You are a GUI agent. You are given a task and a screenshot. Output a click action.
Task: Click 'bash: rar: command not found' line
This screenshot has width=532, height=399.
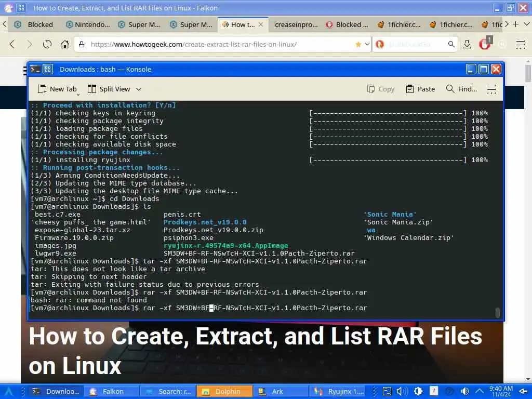(x=88, y=300)
